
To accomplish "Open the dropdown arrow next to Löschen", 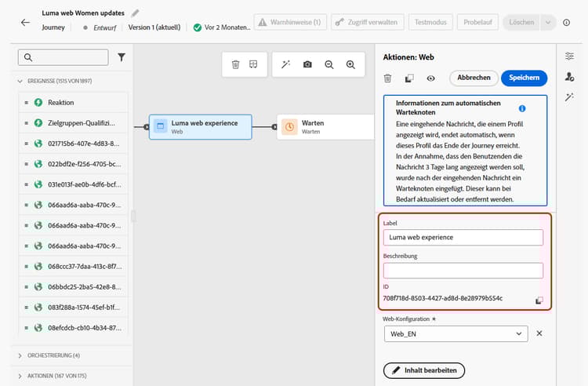I will click(x=548, y=23).
